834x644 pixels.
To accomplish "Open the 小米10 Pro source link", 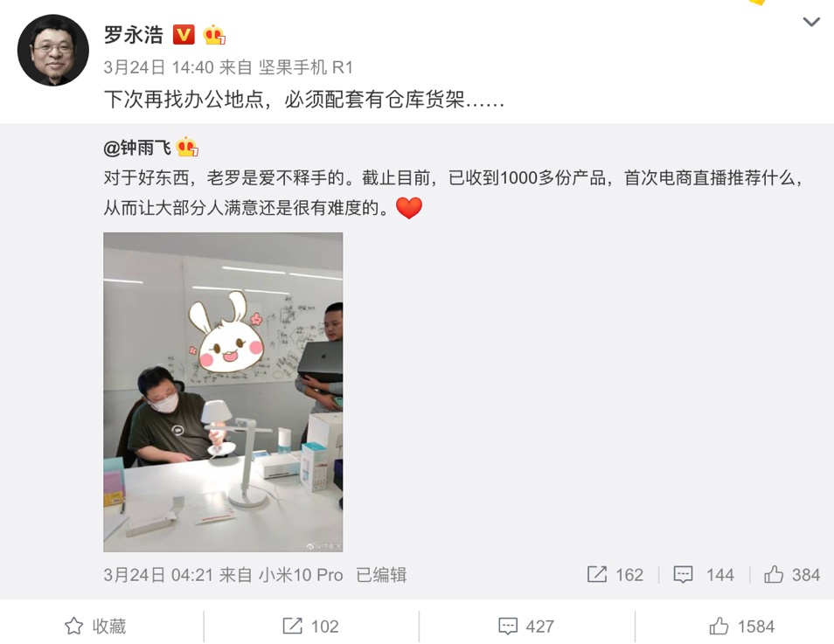I will pyautogui.click(x=301, y=575).
